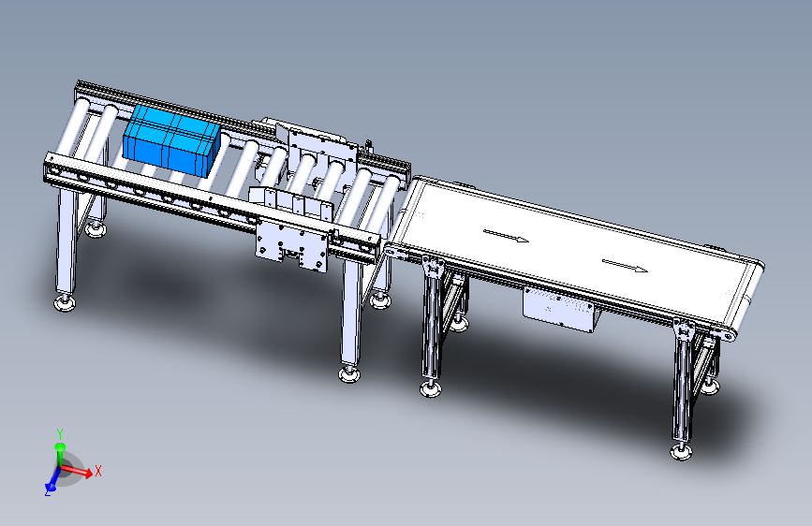Viewport: 812px width, 526px height.
Task: Click the green Y axis of the orientation triad
Action: tap(60, 454)
